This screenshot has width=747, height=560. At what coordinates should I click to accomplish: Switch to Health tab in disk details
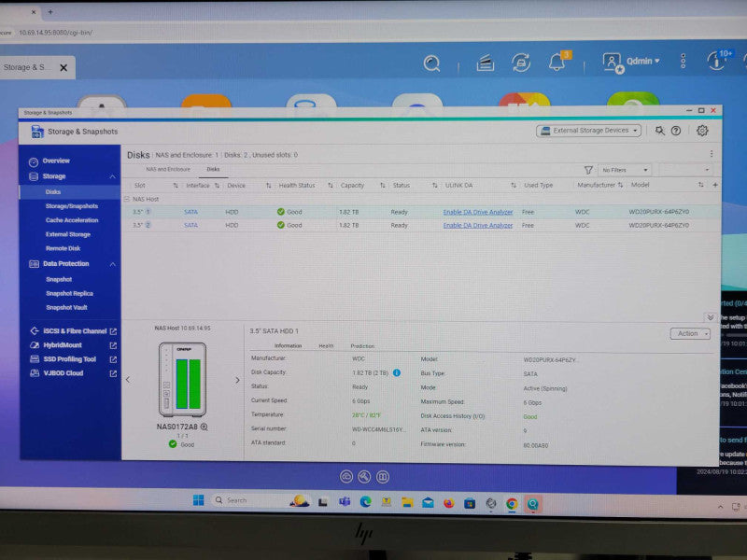coord(326,345)
